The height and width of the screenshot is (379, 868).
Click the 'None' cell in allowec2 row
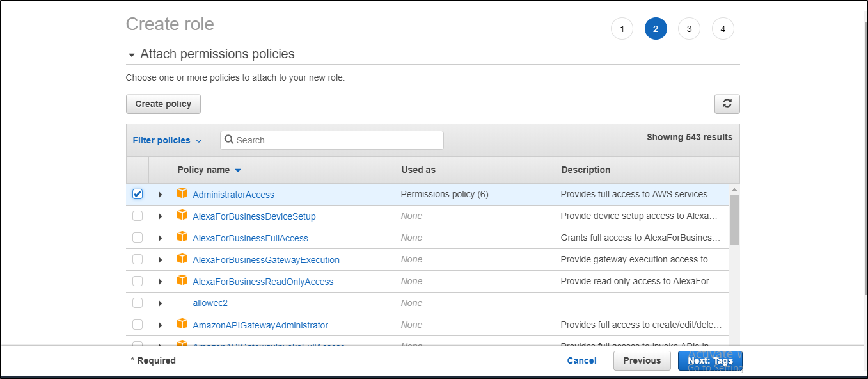[x=411, y=303]
